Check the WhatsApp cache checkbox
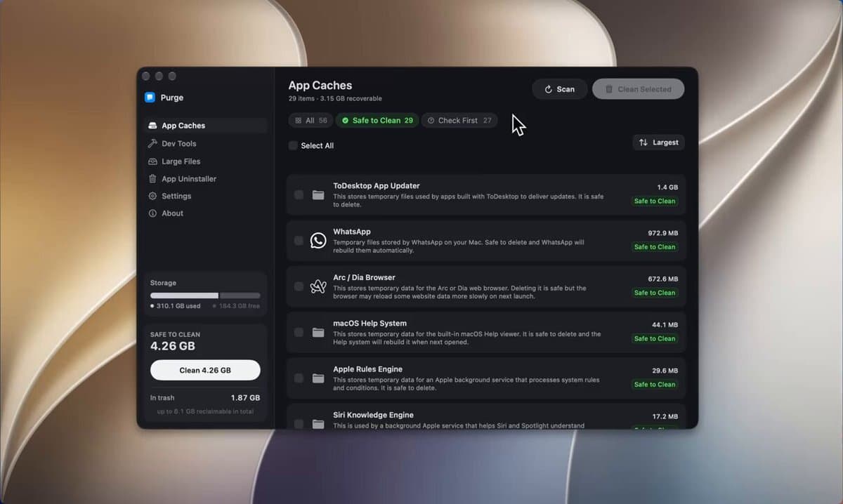This screenshot has width=843, height=504. (x=299, y=241)
